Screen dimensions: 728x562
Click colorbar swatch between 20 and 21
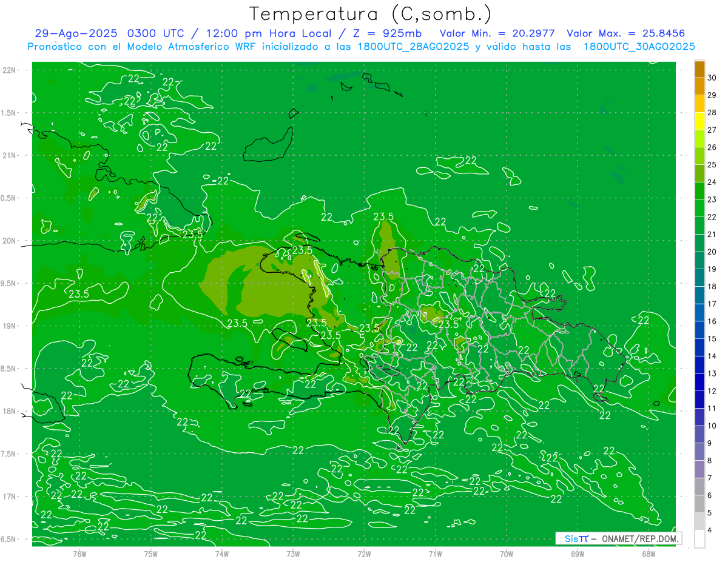point(699,243)
